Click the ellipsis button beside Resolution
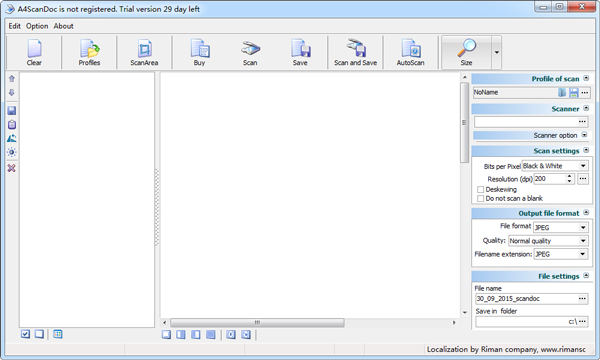The height and width of the screenshot is (360, 600). click(x=583, y=179)
